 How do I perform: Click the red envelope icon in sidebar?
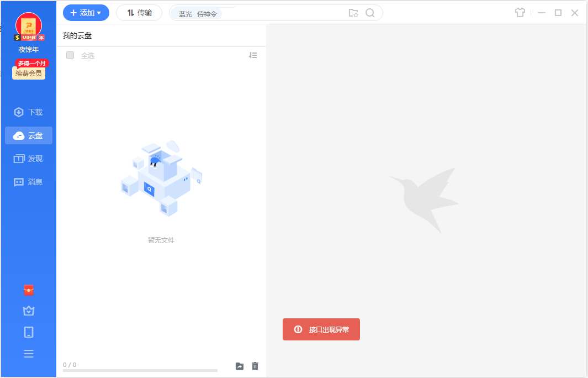[29, 290]
